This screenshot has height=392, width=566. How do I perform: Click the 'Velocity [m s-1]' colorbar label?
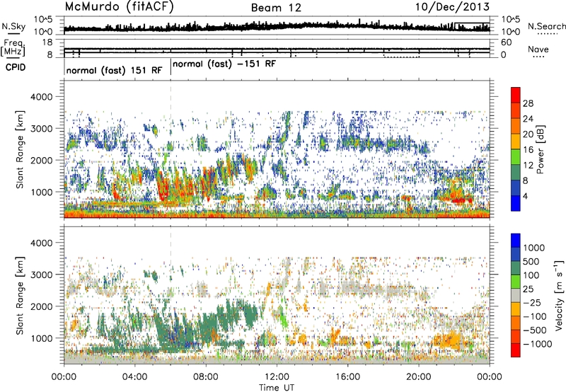pyautogui.click(x=559, y=295)
